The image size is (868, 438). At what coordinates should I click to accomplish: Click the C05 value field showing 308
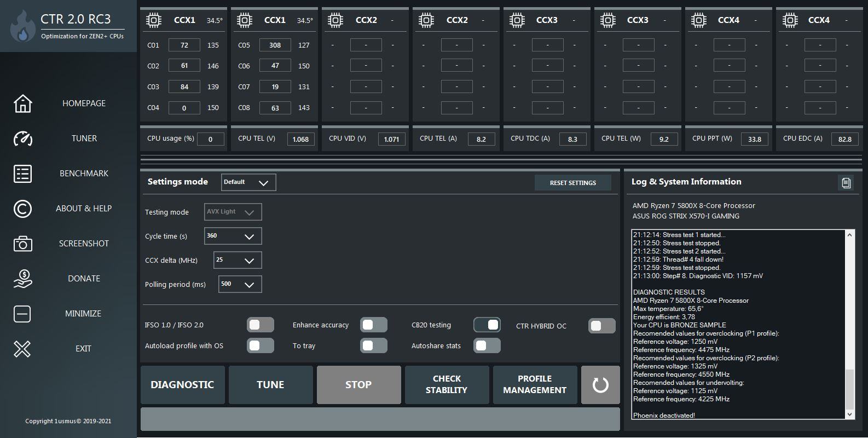275,45
